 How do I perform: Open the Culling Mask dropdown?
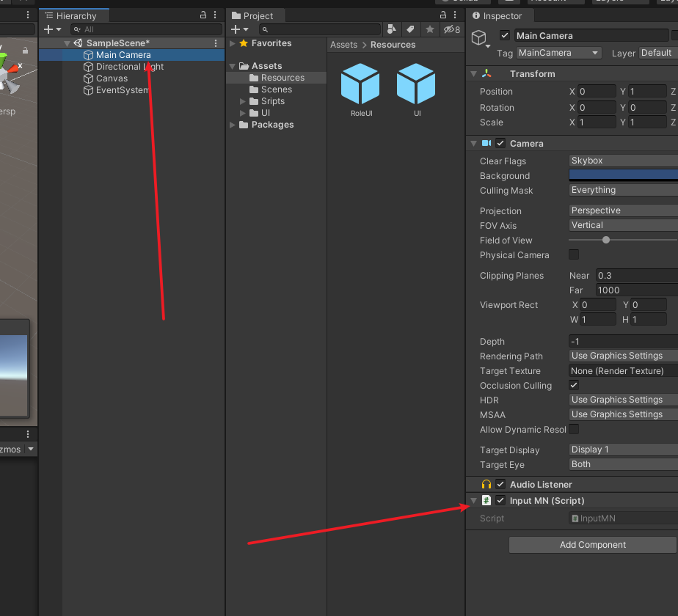click(623, 190)
